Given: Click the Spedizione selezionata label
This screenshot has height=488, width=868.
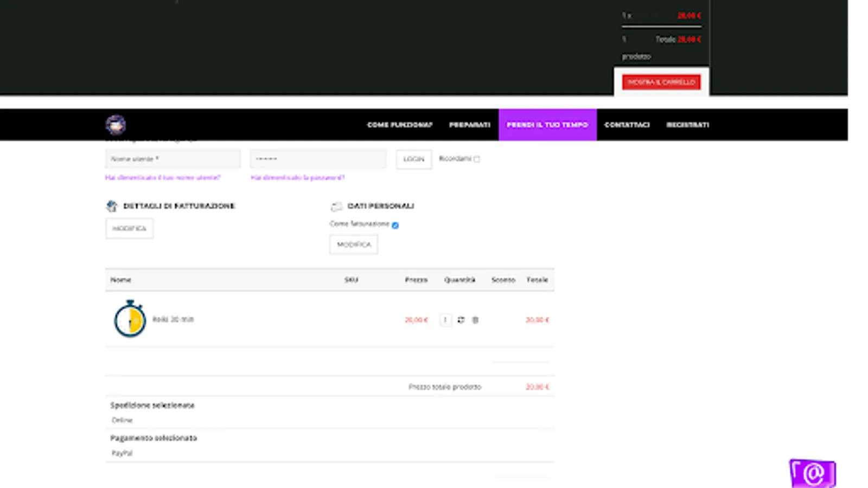Looking at the screenshot, I should click(x=152, y=405).
